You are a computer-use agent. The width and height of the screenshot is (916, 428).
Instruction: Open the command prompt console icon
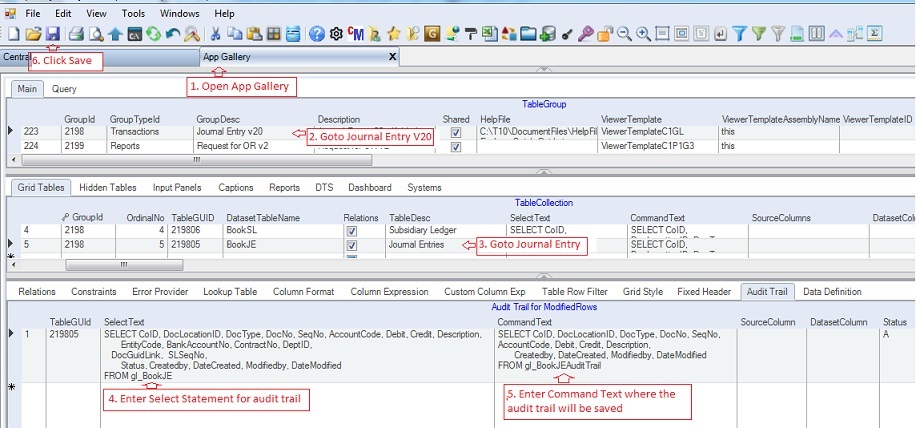click(x=134, y=34)
